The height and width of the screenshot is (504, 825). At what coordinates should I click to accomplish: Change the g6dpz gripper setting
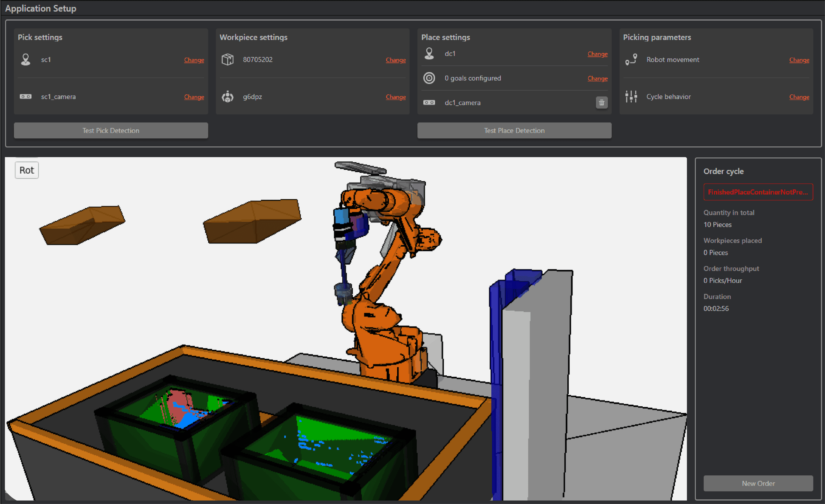coord(395,97)
